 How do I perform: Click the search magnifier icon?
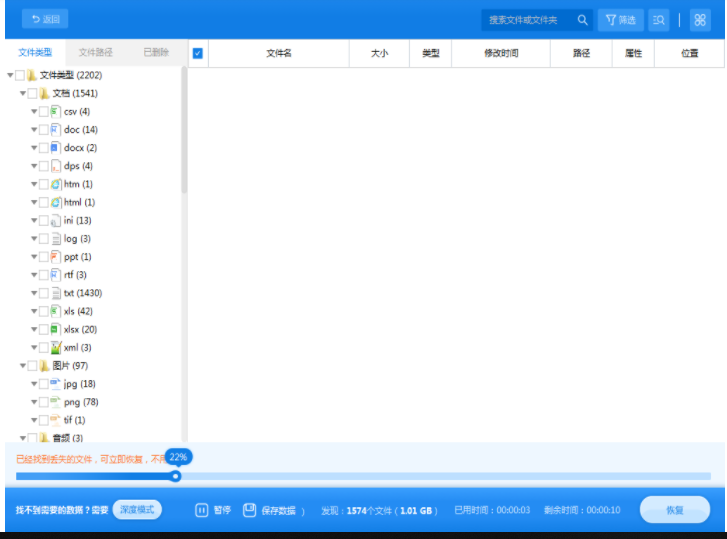coord(582,20)
